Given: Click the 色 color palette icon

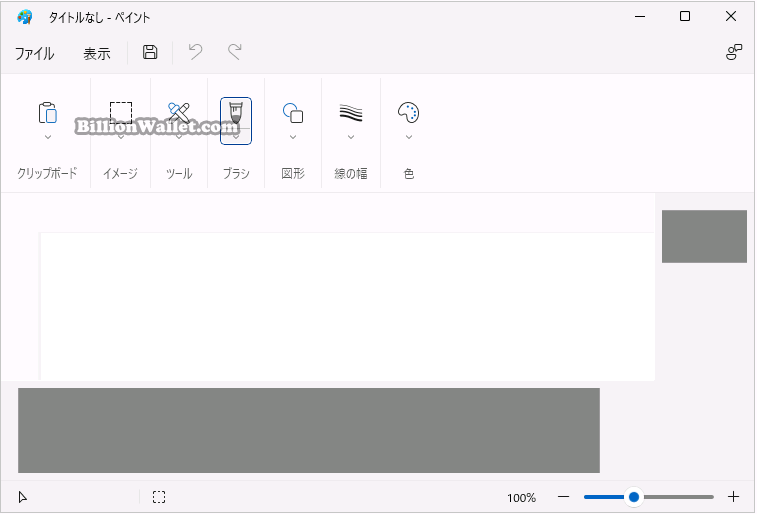Looking at the screenshot, I should click(408, 112).
